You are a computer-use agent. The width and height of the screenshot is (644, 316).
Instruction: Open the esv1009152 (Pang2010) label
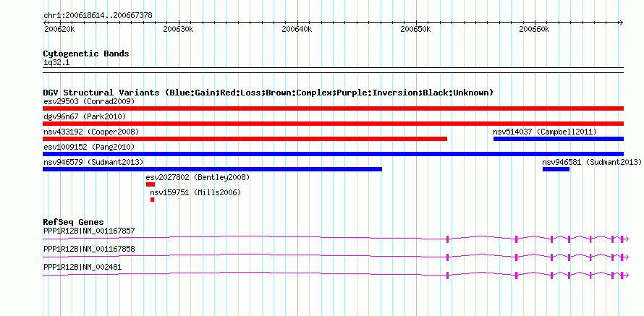tap(89, 147)
